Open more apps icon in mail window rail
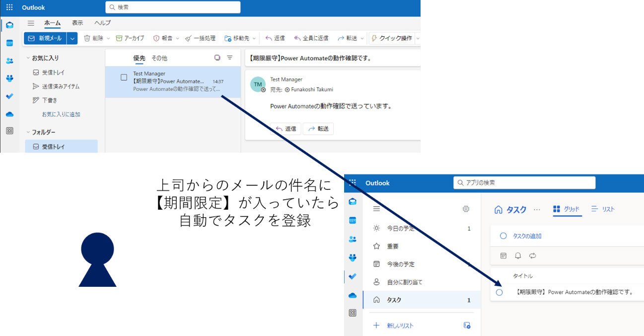 pos(9,131)
